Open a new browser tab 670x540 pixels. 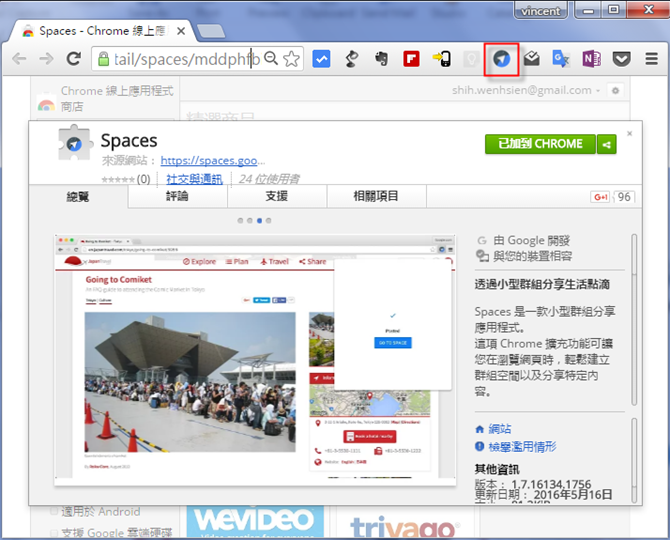[211, 32]
